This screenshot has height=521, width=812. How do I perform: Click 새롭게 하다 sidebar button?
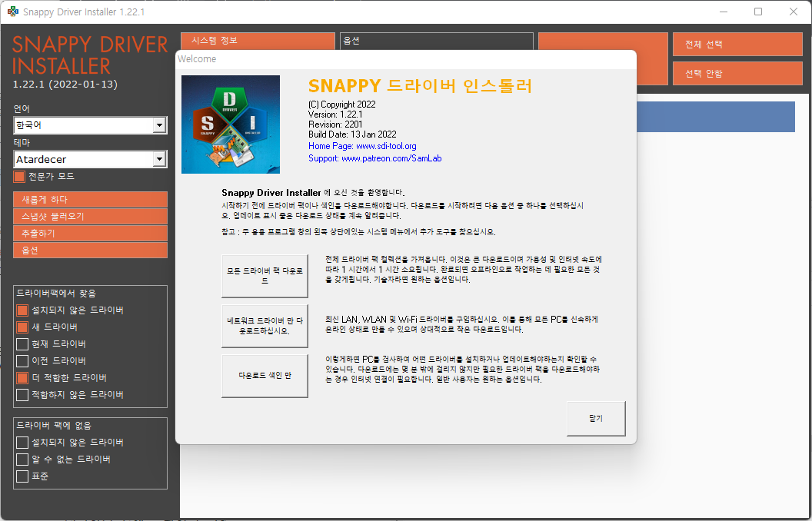point(90,199)
